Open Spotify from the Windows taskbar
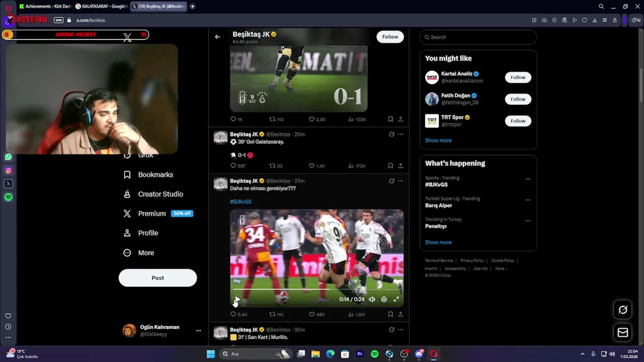Viewport: 644px width, 362px height. [x=374, y=354]
